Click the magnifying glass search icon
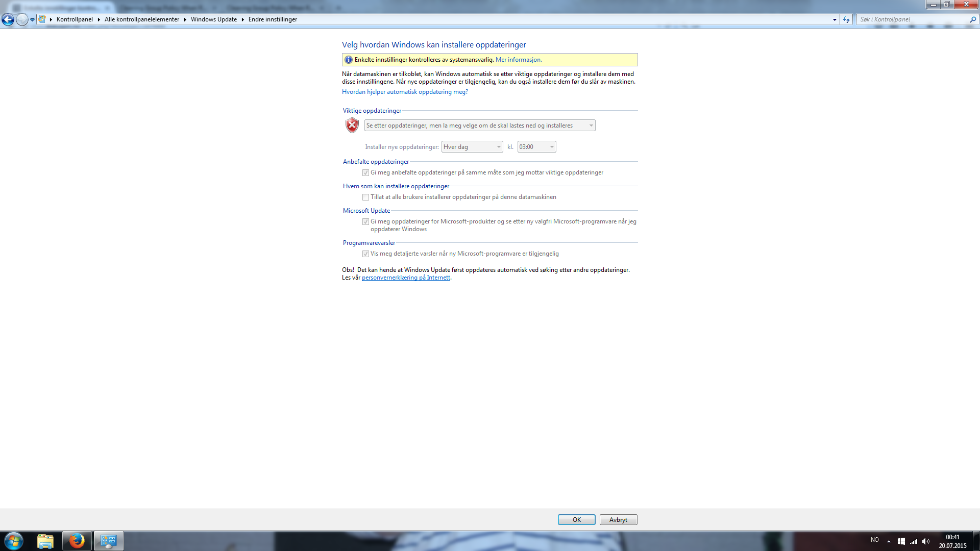The height and width of the screenshot is (551, 980). pos(973,19)
